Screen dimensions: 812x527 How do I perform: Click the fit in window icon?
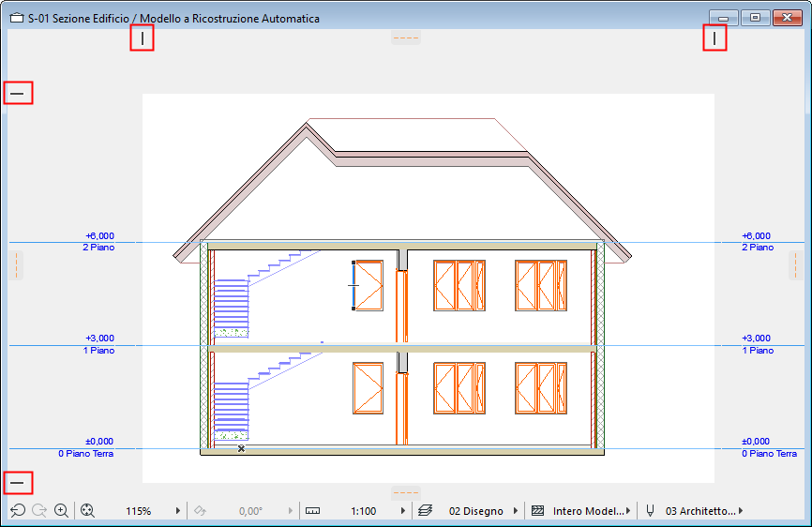pos(87,510)
